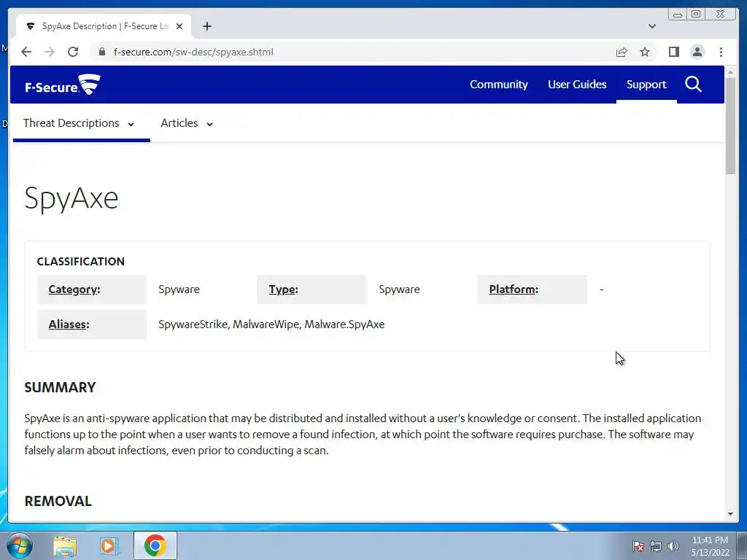Open the Chrome three-dot menu
This screenshot has width=747, height=560.
tap(721, 52)
